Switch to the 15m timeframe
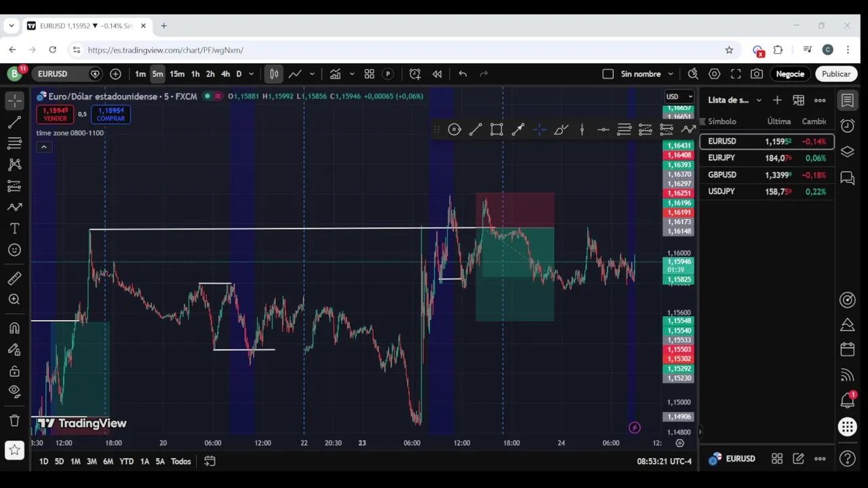Image resolution: width=868 pixels, height=488 pixels. [177, 74]
